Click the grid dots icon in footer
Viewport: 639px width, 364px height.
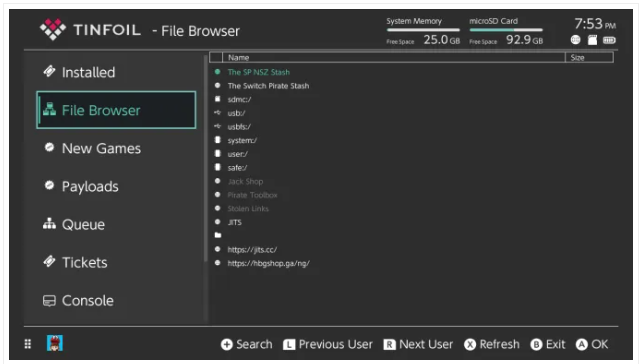pos(28,344)
